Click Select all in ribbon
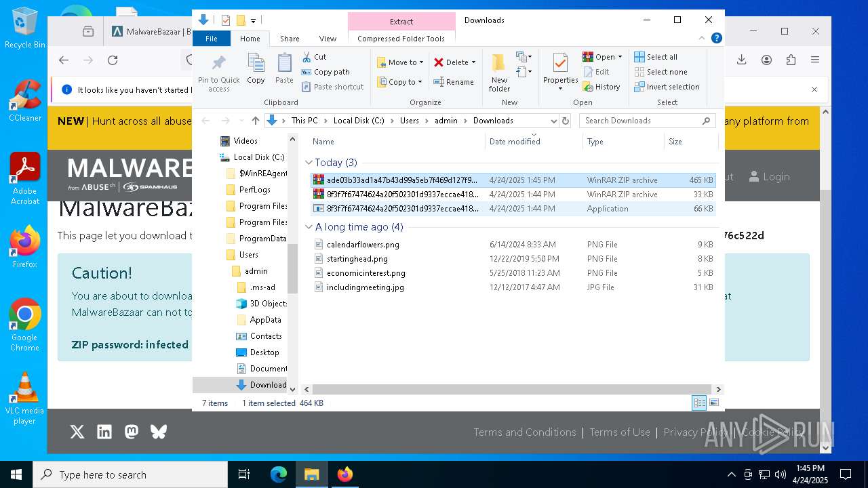 (656, 57)
